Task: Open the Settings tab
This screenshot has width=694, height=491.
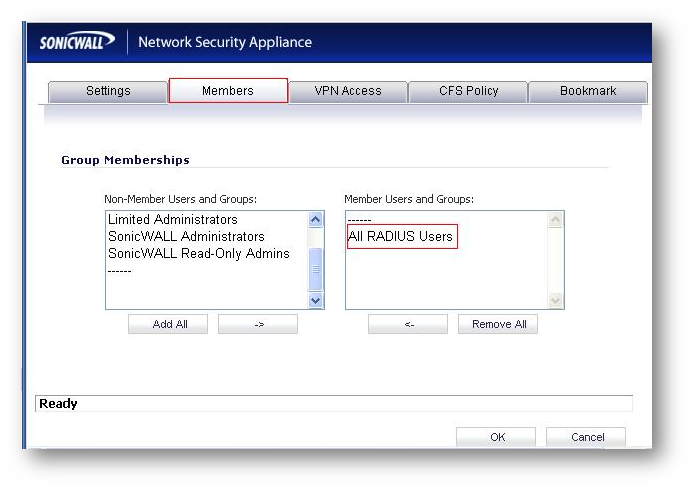Action: click(x=108, y=91)
